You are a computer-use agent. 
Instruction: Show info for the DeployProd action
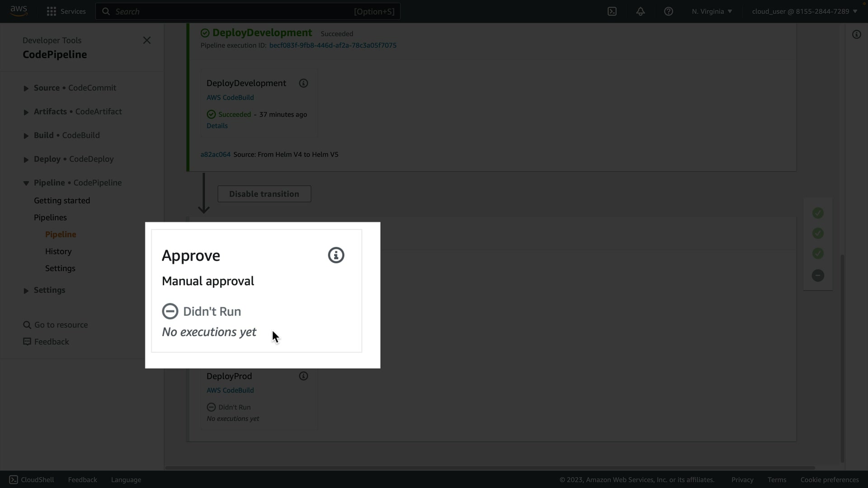[303, 376]
